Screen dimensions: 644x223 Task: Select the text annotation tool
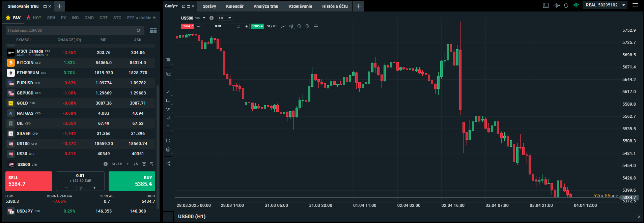click(x=168, y=127)
